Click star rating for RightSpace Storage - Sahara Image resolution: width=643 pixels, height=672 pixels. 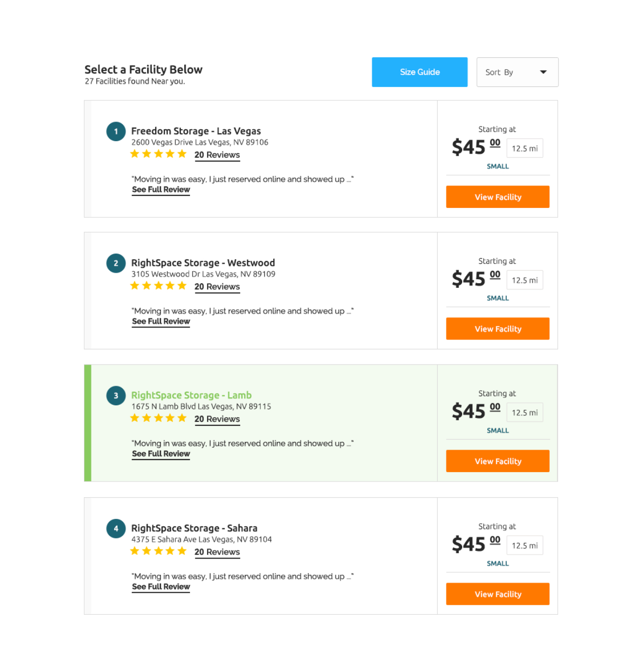point(158,551)
